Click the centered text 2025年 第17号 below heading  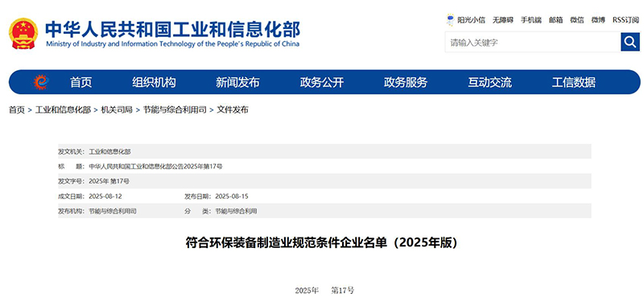[x=324, y=291]
